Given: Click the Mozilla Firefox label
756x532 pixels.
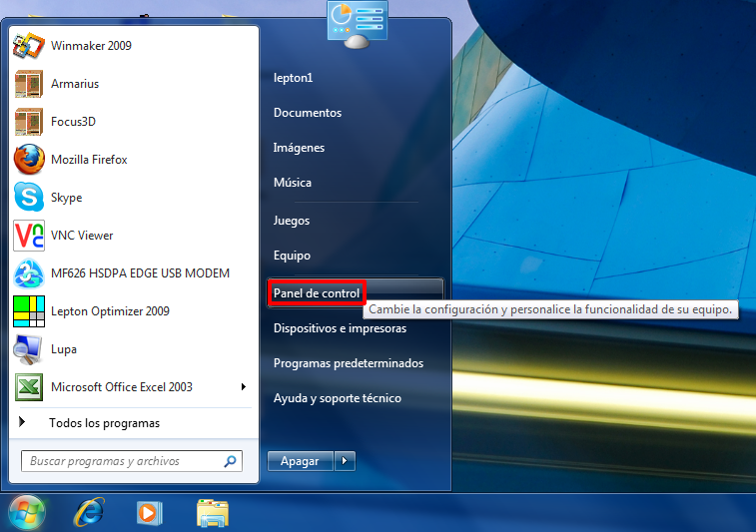Looking at the screenshot, I should click(x=89, y=160).
